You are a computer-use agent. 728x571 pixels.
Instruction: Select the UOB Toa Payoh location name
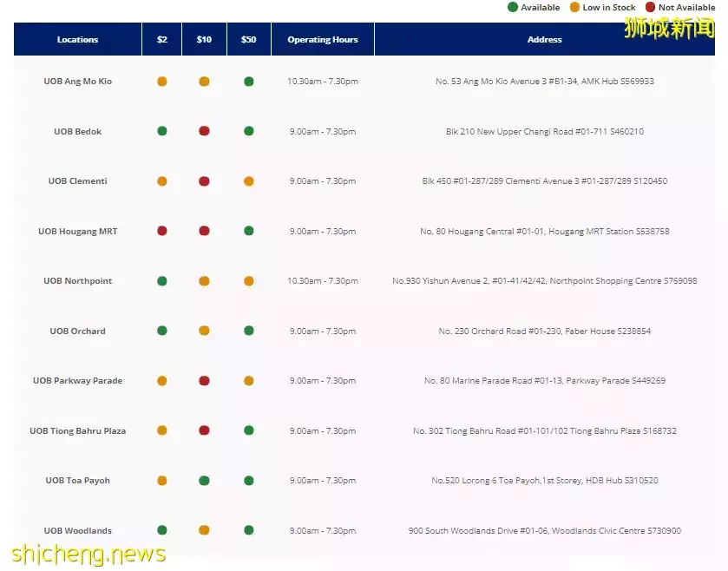pos(77,481)
